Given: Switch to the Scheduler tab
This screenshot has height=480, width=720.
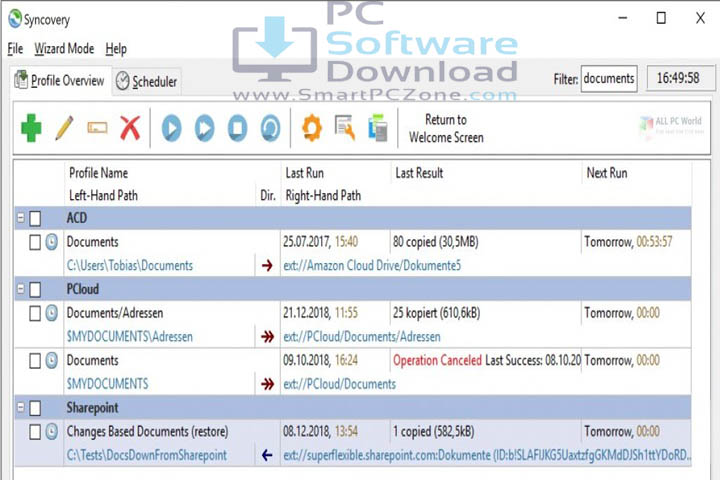Looking at the screenshot, I should (146, 81).
